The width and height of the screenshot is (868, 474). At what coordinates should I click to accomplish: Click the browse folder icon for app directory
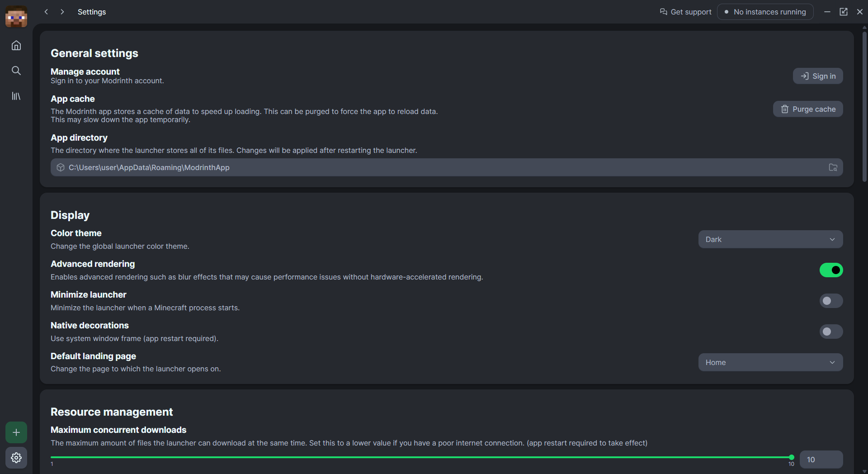click(833, 167)
